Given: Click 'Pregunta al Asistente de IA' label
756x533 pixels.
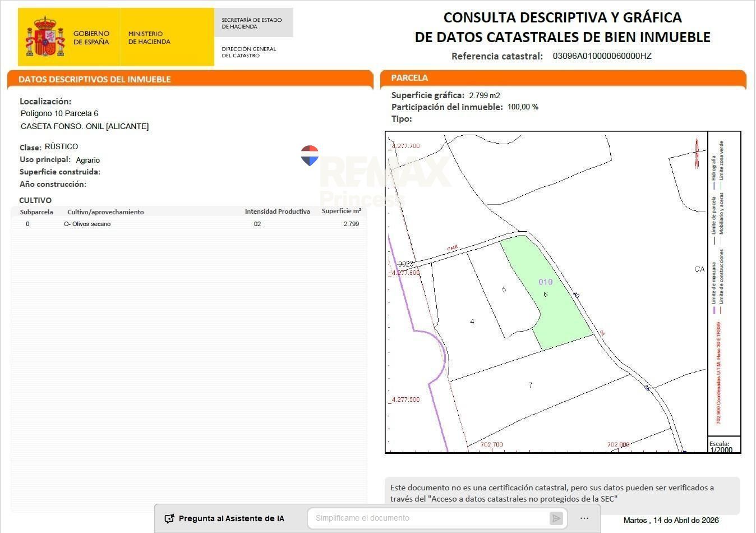Looking at the screenshot, I should (x=231, y=518).
